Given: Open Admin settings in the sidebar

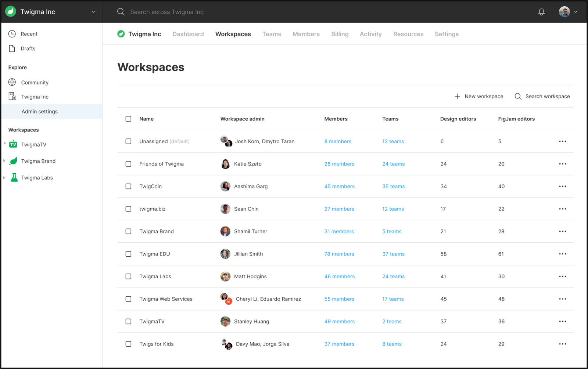Looking at the screenshot, I should (51, 111).
